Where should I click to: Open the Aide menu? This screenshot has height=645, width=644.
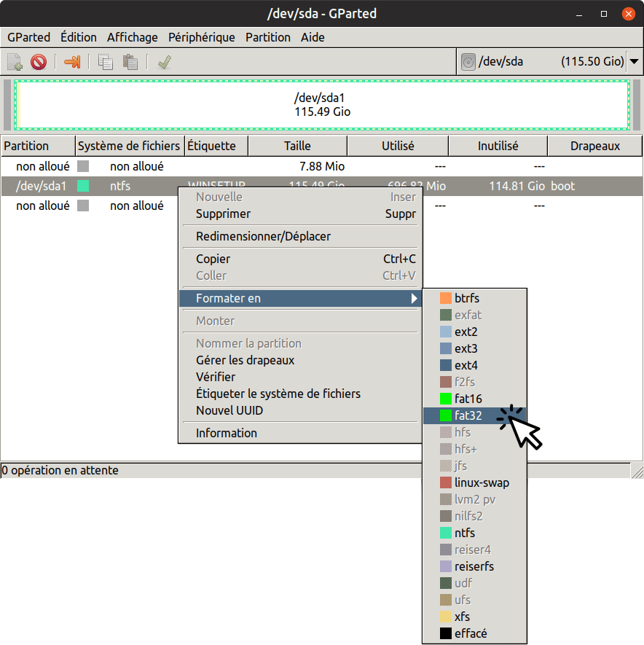(x=313, y=37)
